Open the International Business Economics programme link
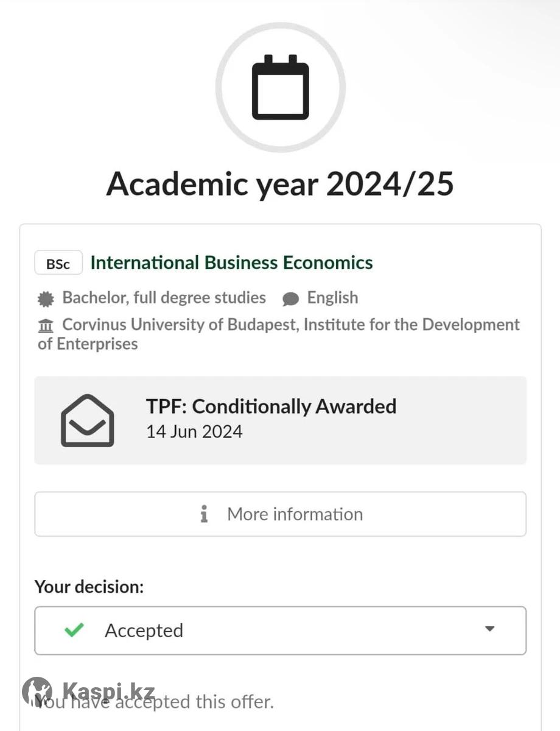 click(x=231, y=263)
